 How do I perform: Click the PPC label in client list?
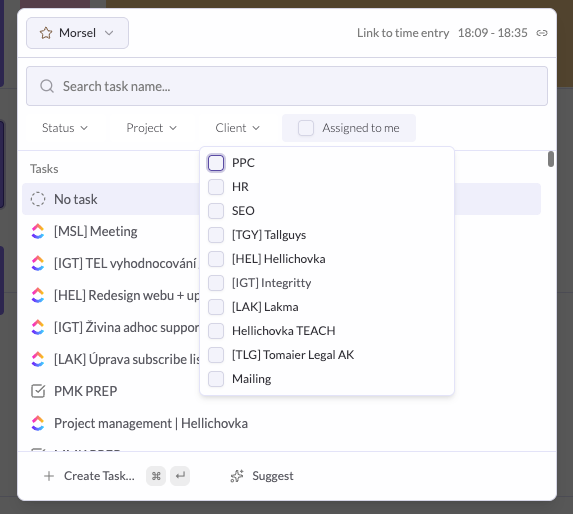pyautogui.click(x=243, y=163)
